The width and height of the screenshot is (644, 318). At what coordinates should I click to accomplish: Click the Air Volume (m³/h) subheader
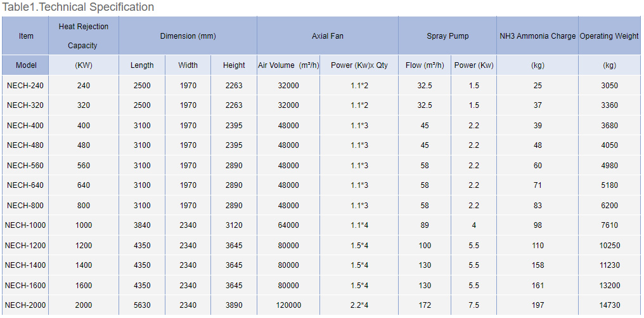288,65
